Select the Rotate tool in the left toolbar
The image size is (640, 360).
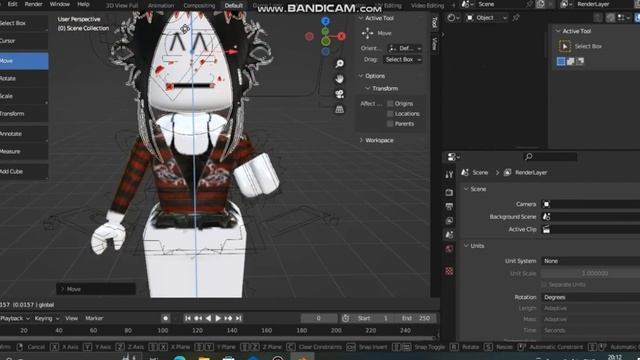24,78
